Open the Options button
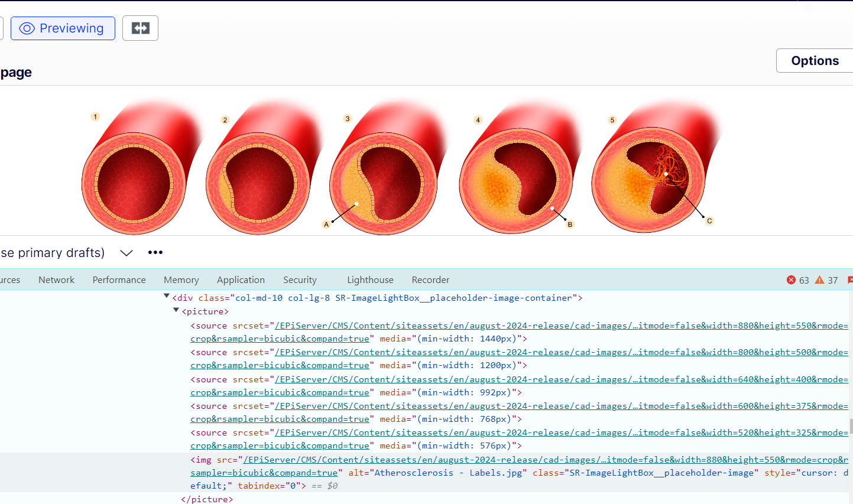This screenshot has height=504, width=853. point(814,61)
